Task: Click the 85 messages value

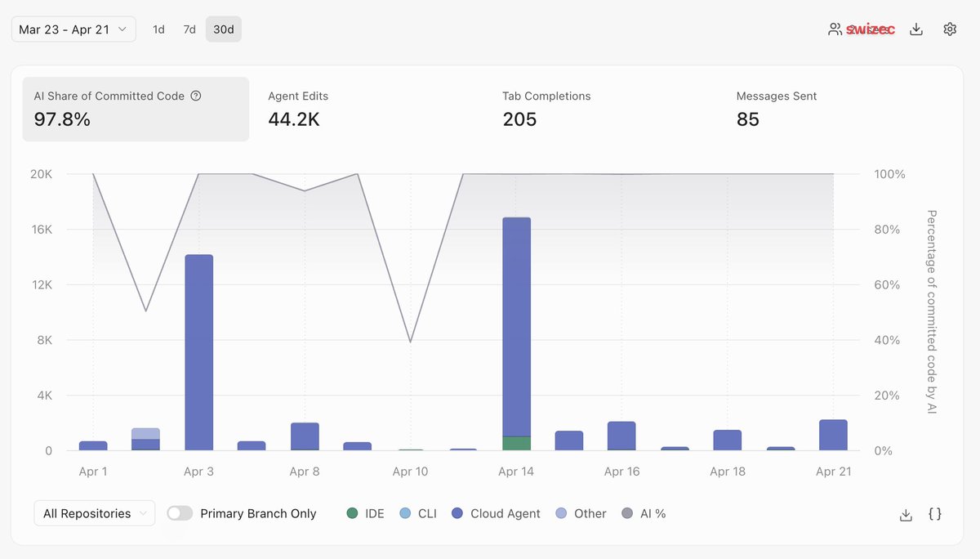Action: (x=748, y=119)
